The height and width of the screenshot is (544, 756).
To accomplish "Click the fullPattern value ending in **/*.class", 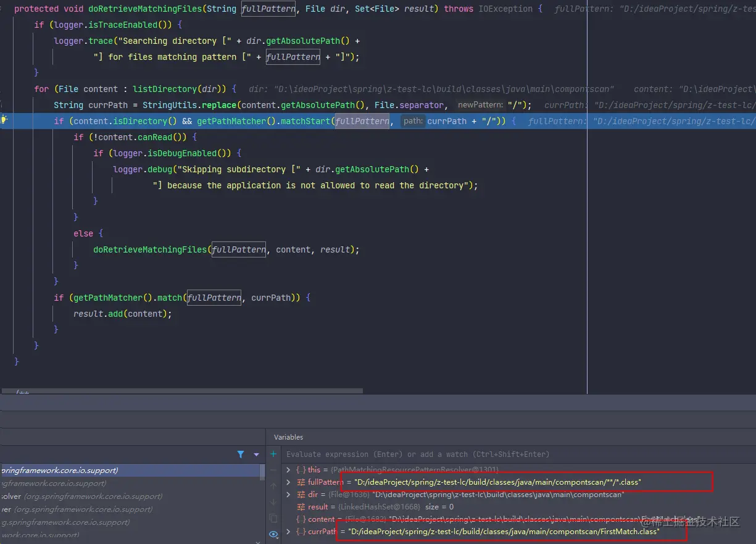I will tap(497, 482).
